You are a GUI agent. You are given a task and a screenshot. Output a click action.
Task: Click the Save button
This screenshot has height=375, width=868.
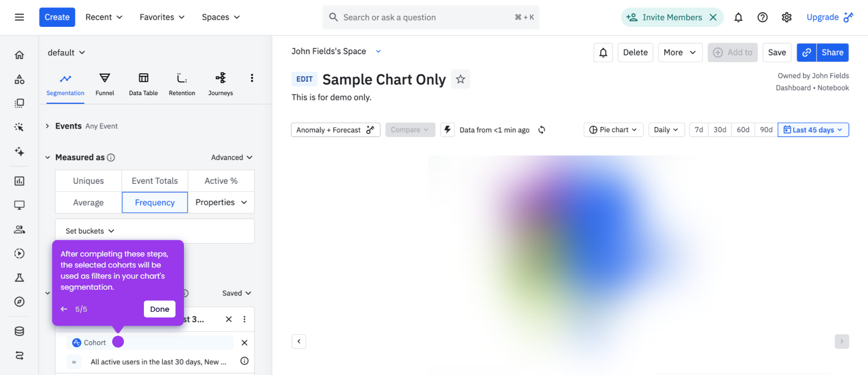pyautogui.click(x=777, y=53)
